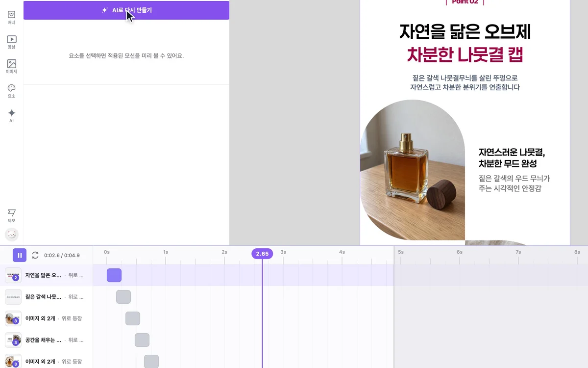Select the purple motion block in 자연을 닮은 row

pyautogui.click(x=114, y=275)
